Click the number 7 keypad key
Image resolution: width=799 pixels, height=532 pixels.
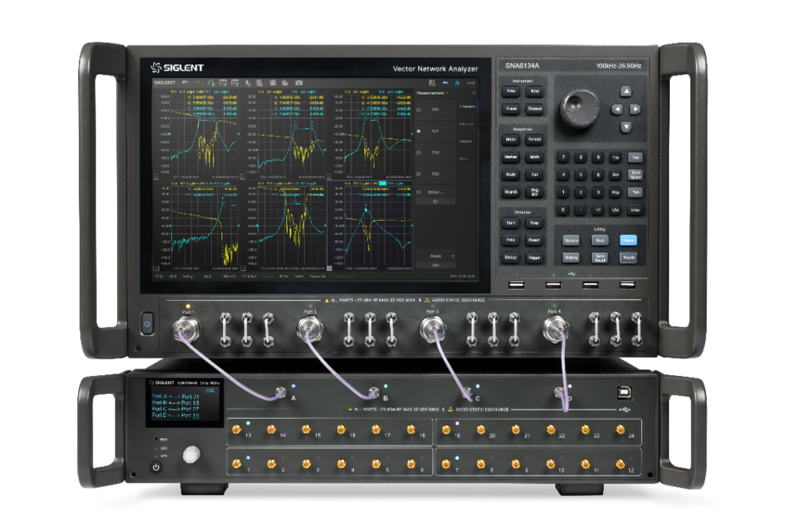click(563, 157)
